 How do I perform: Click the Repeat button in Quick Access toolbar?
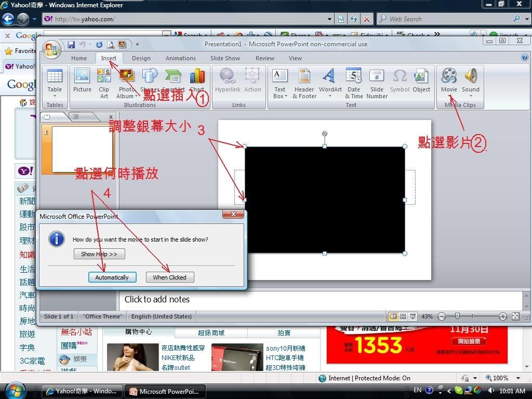[99, 45]
